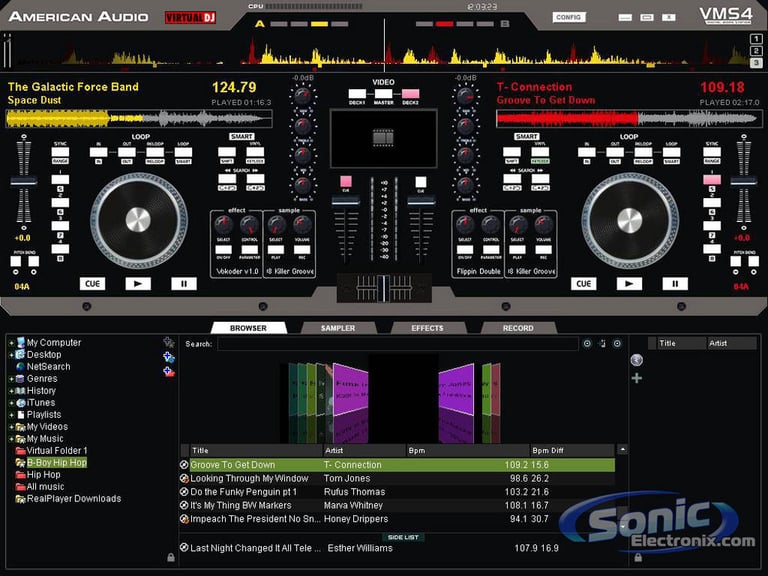Expand the Genres tree node
The image size is (768, 576).
pyautogui.click(x=11, y=379)
